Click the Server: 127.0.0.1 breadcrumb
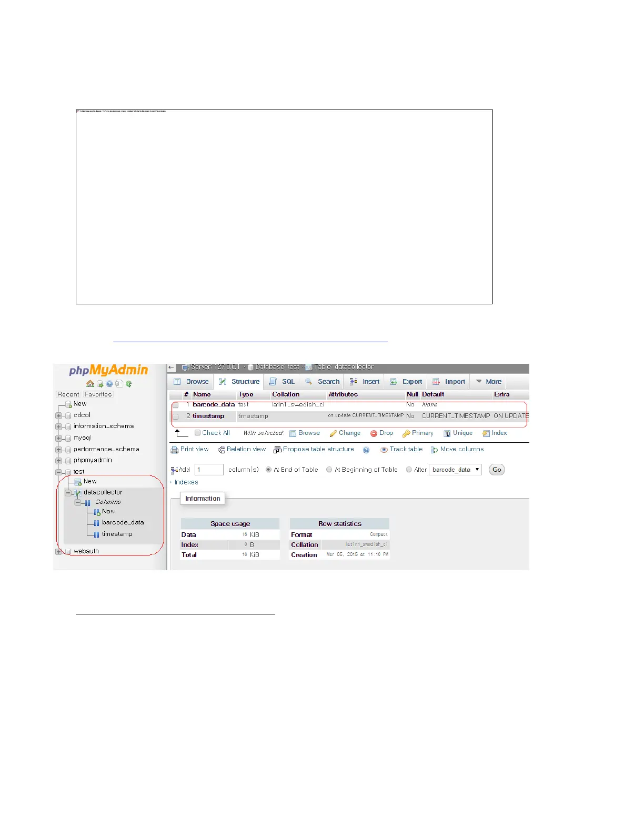Image resolution: width=644 pixels, height=834 pixels. [215, 367]
